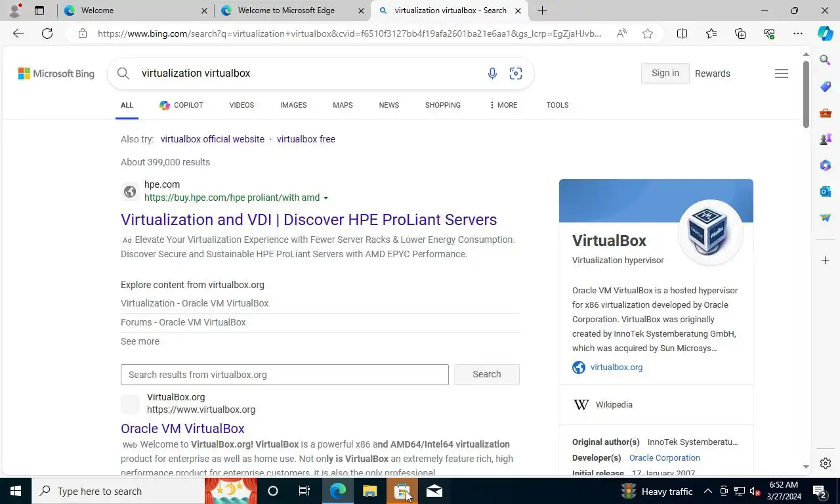840x504 pixels.
Task: Open sidebar Outlook icon
Action: (x=826, y=192)
